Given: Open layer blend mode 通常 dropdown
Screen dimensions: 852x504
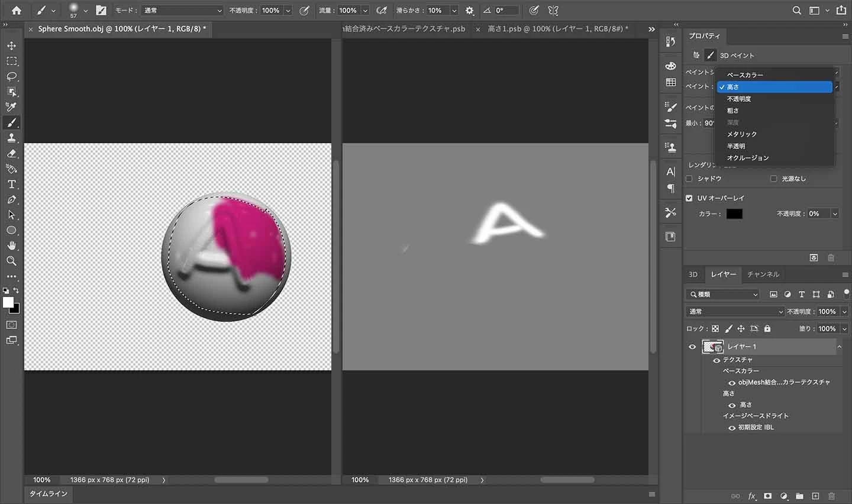Looking at the screenshot, I should tap(735, 311).
